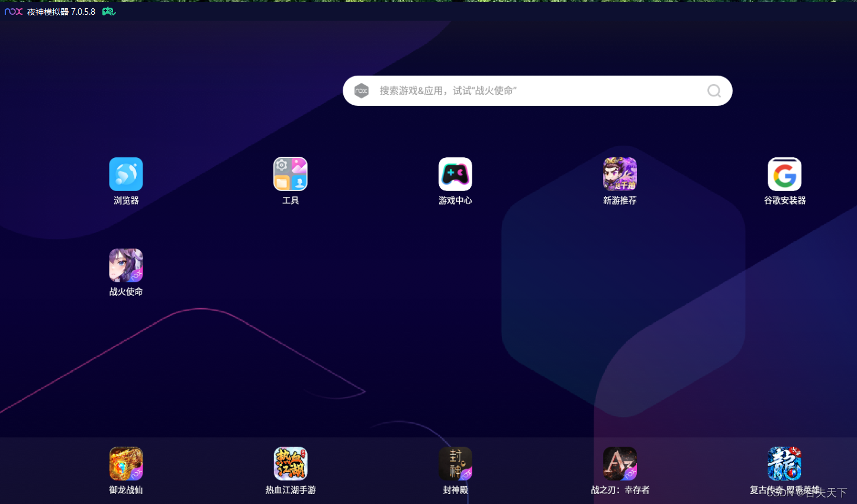857x504 pixels.
Task: Open 复古传奇 dragon icon in dock
Action: click(785, 463)
